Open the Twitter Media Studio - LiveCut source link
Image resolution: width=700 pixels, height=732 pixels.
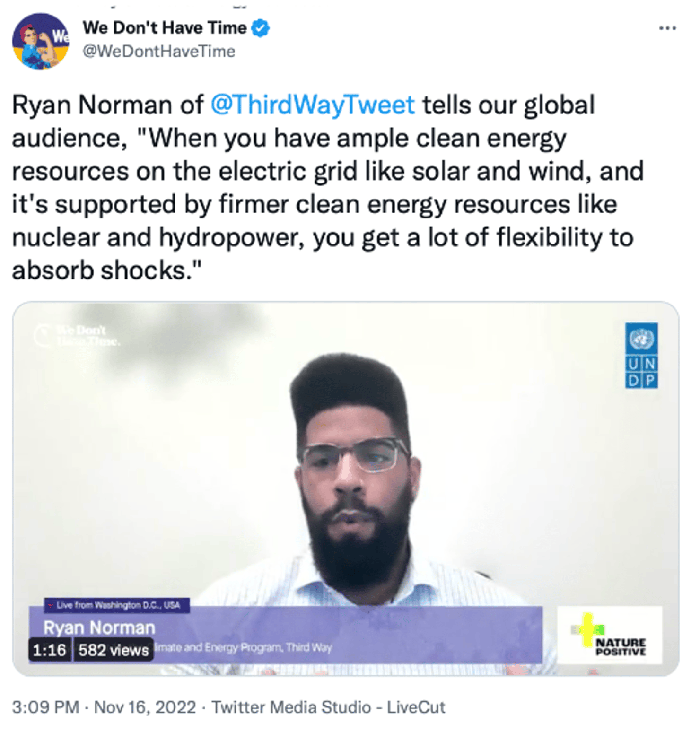click(328, 707)
